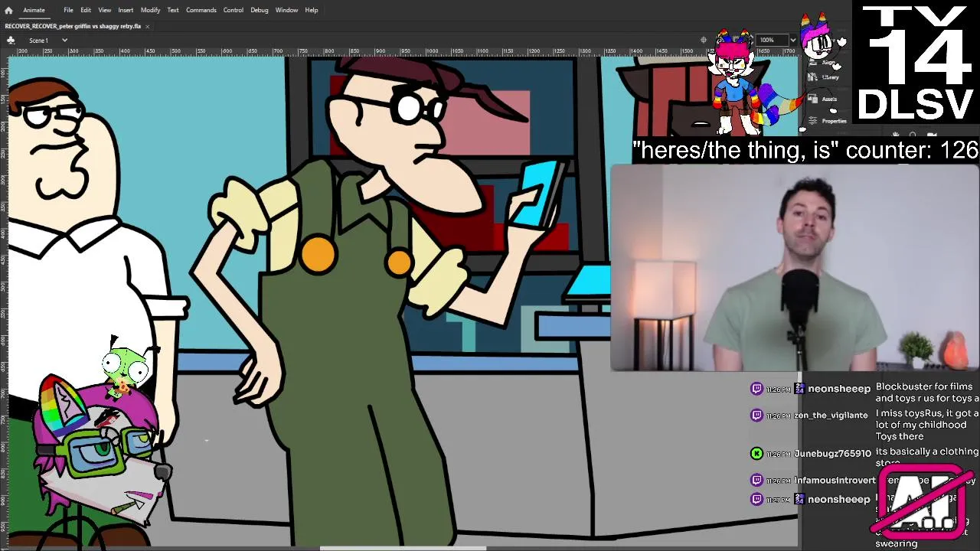This screenshot has width=980, height=551.
Task: Open the Insert menu
Action: [x=126, y=10]
